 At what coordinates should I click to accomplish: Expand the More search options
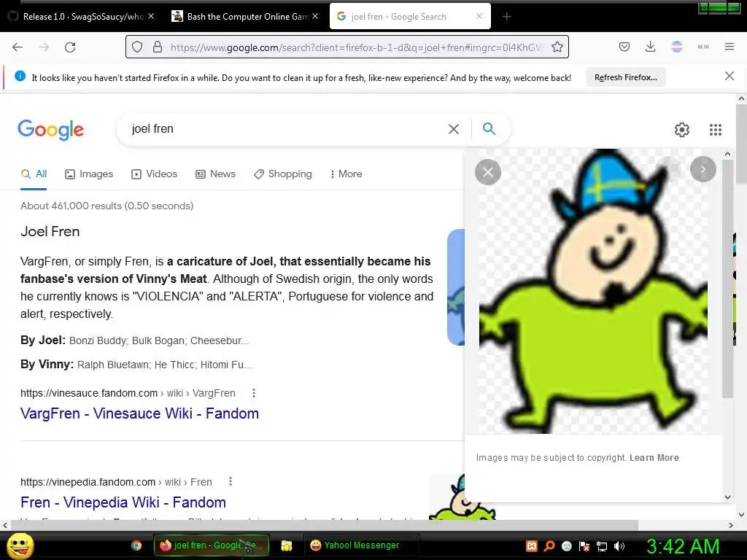click(346, 174)
